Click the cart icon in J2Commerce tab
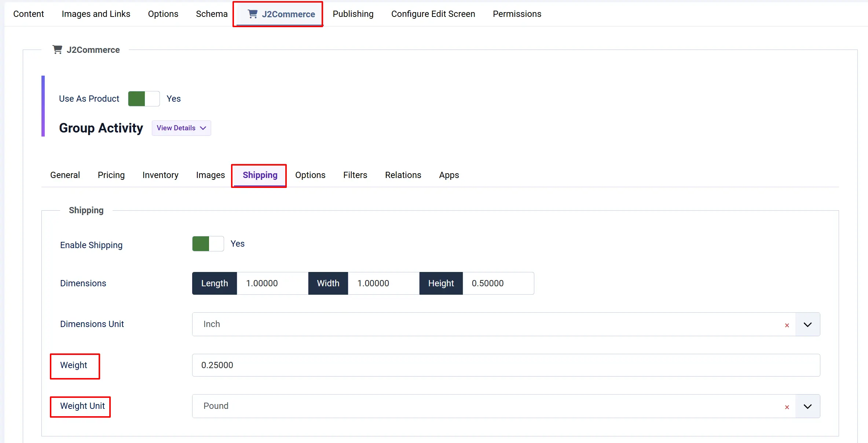This screenshot has height=443, width=868. [253, 14]
